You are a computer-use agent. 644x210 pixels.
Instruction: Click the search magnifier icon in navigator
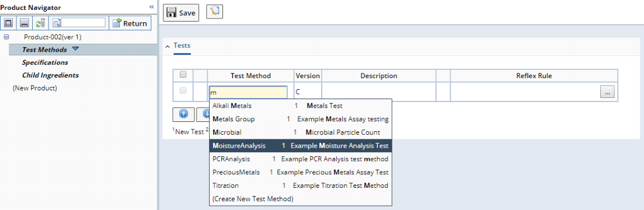click(57, 23)
